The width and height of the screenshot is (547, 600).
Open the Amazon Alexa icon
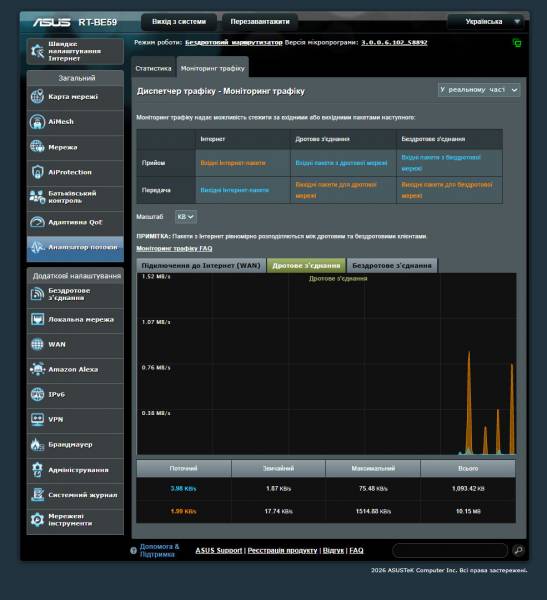(38, 369)
